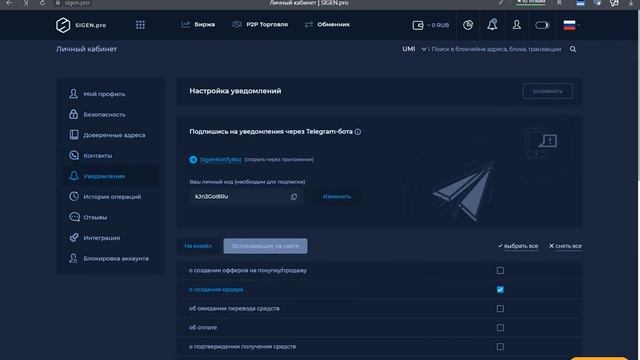Click the blockchain search field
640x360 pixels.
click(x=496, y=49)
